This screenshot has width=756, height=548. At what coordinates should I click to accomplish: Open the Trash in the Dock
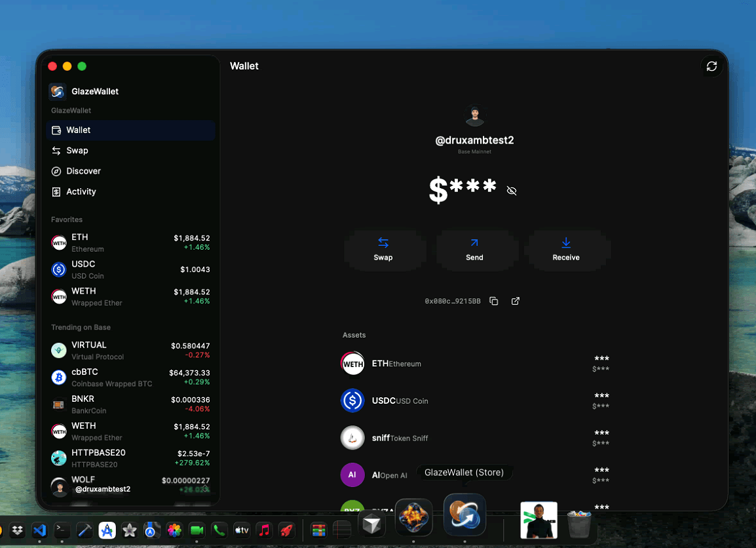click(x=579, y=524)
